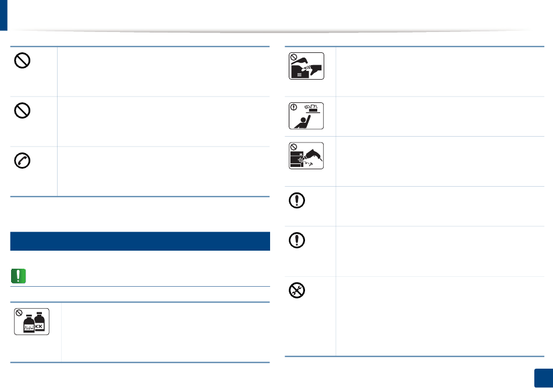The height and width of the screenshot is (392, 553).
Task: Click the empty cell beside the hand-in-printer pictogram
Action: [440, 72]
